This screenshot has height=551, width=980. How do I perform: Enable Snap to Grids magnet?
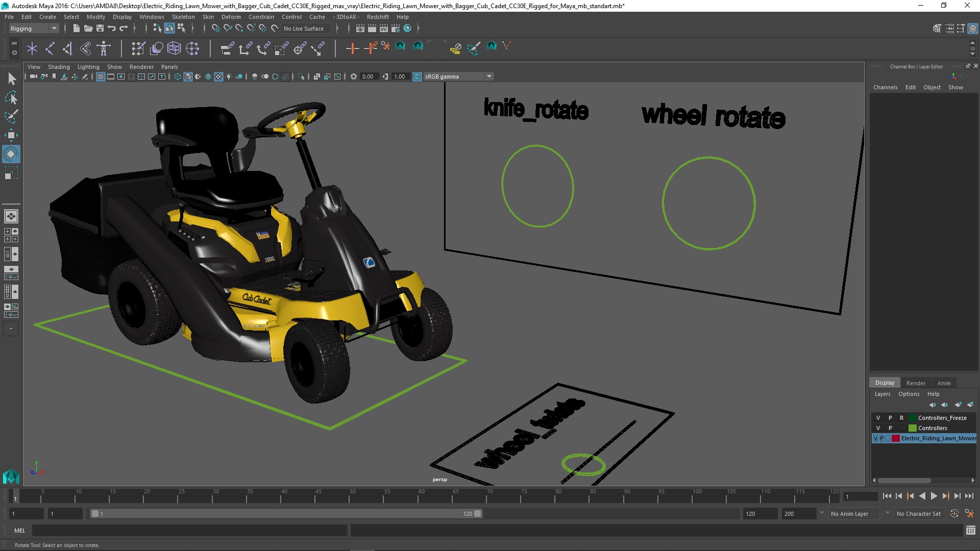coord(216,29)
